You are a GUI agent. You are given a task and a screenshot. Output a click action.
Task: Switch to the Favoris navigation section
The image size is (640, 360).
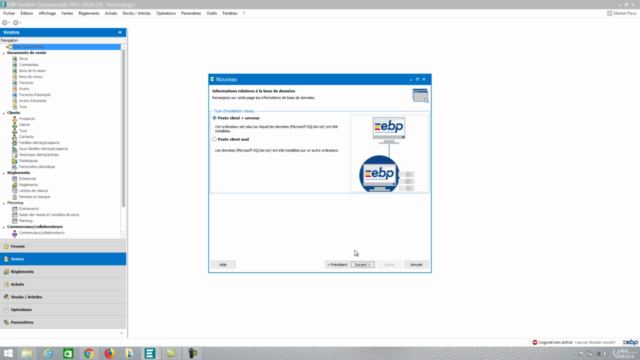tap(63, 247)
